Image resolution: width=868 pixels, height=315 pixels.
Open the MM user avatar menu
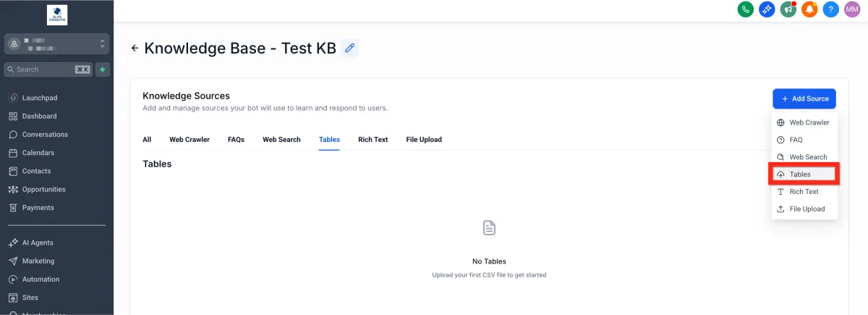pos(853,9)
